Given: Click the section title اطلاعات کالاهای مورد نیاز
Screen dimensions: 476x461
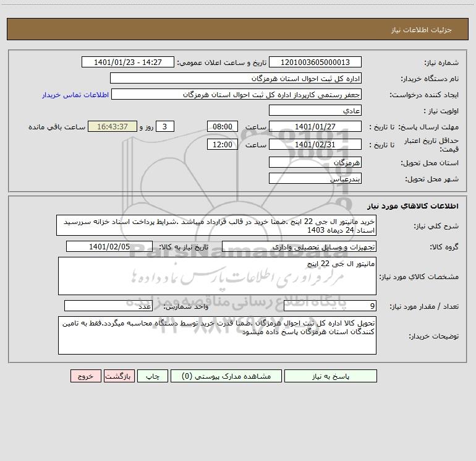Looking at the screenshot, I should 412,206.
